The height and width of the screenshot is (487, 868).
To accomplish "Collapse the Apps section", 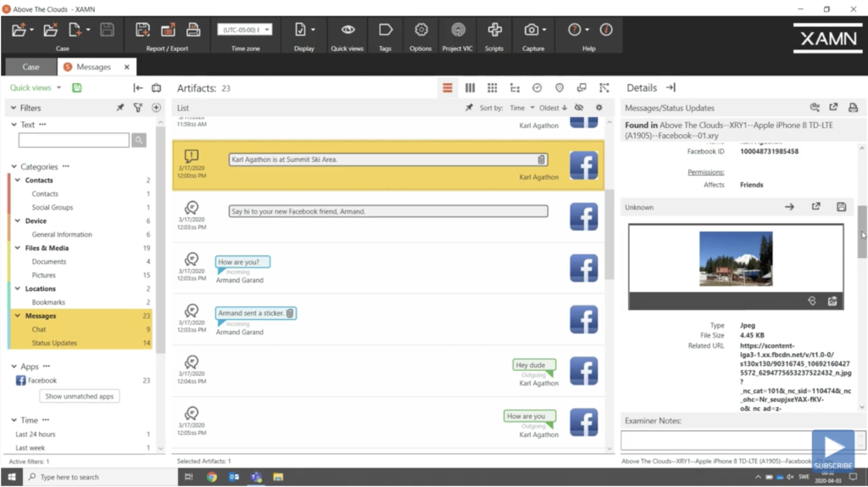I will click(14, 367).
